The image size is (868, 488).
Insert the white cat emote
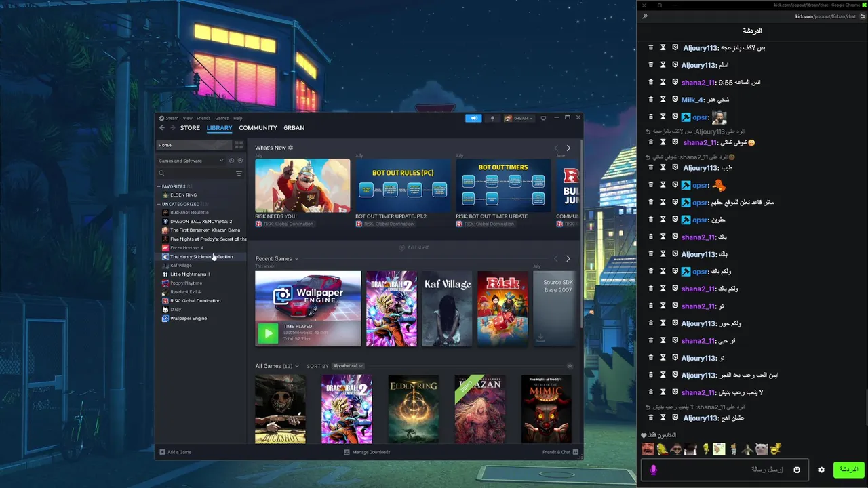762,449
